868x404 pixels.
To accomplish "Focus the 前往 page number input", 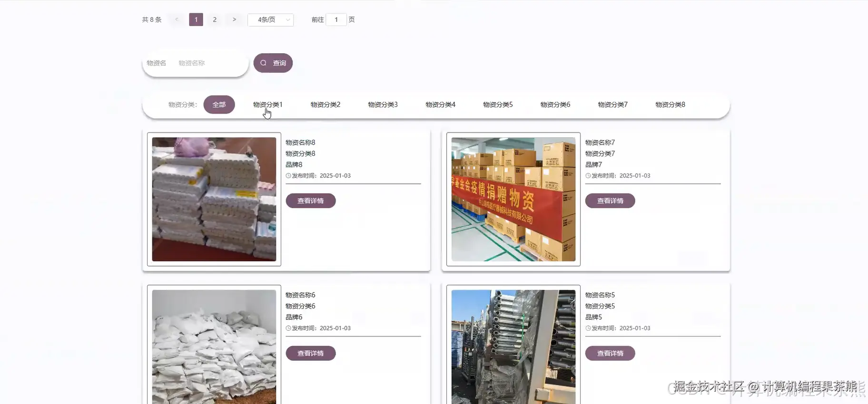I will 336,19.
